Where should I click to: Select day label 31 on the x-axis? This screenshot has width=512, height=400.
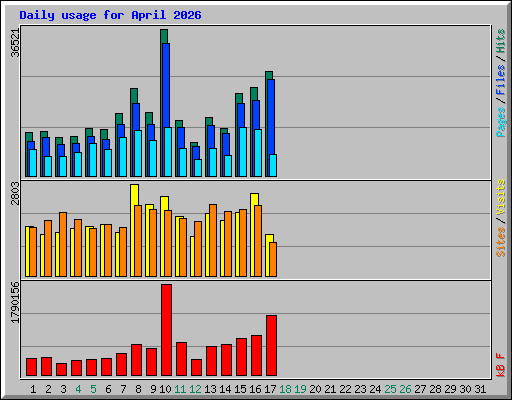[480, 389]
